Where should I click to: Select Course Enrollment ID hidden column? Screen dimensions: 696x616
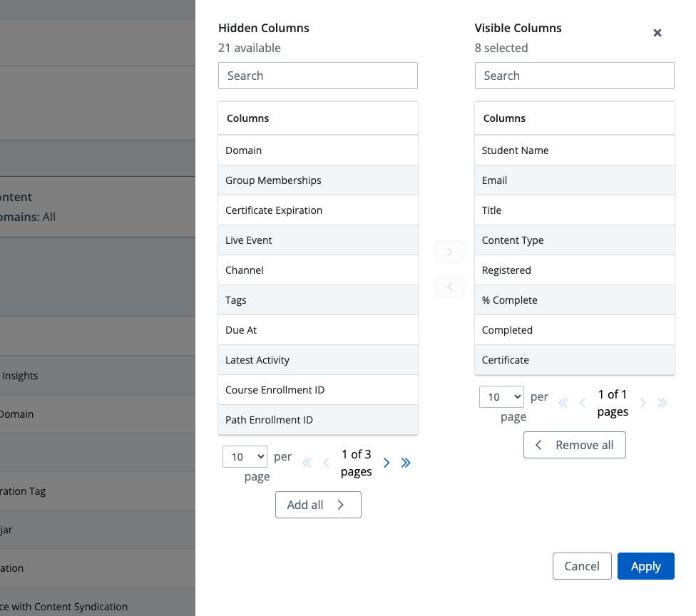[318, 390]
